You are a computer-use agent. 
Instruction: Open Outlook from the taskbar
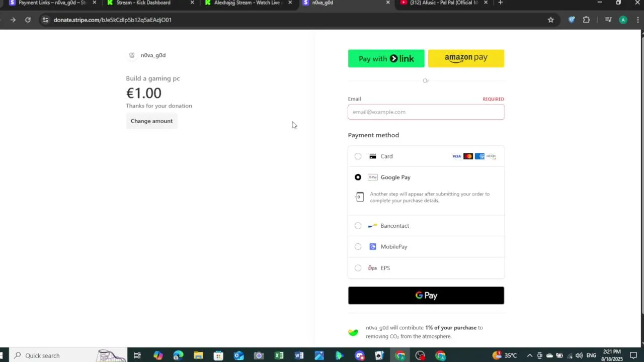point(238,355)
